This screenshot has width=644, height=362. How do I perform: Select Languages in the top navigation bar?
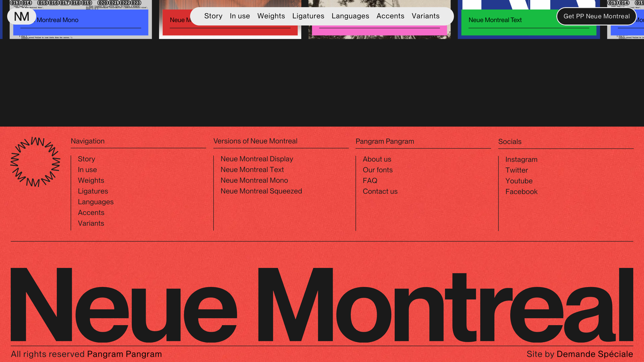point(350,16)
